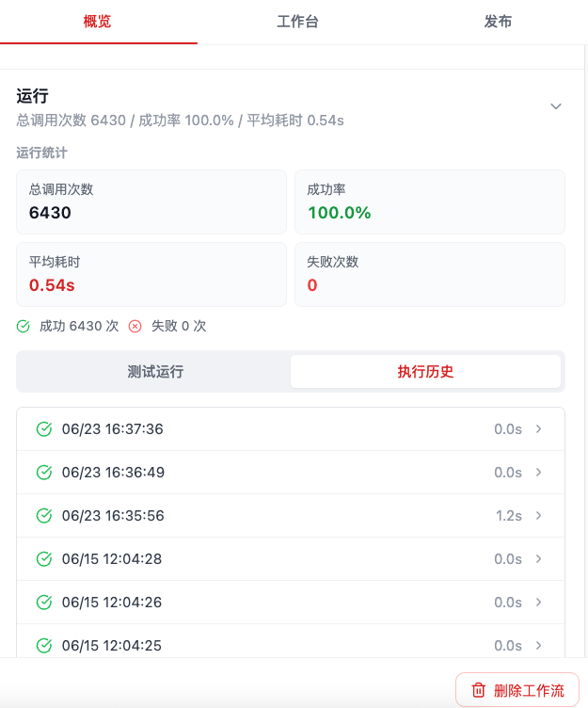
Task: Select the 执行历史 segment
Action: 425,371
